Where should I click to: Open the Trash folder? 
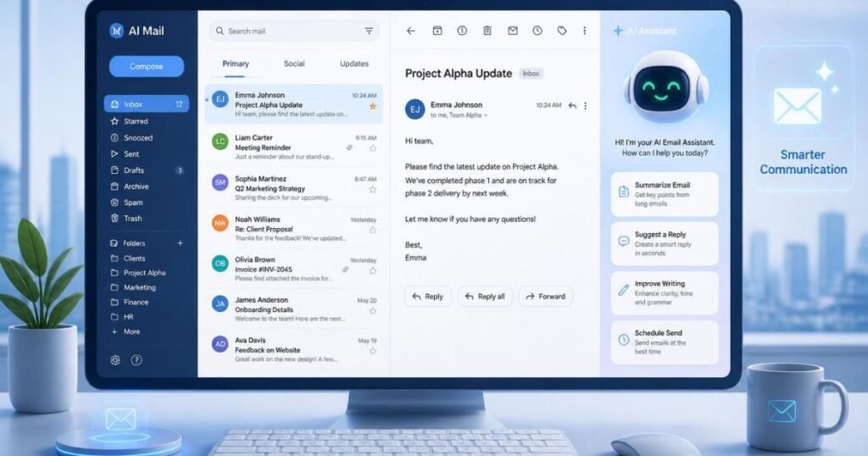point(127,218)
